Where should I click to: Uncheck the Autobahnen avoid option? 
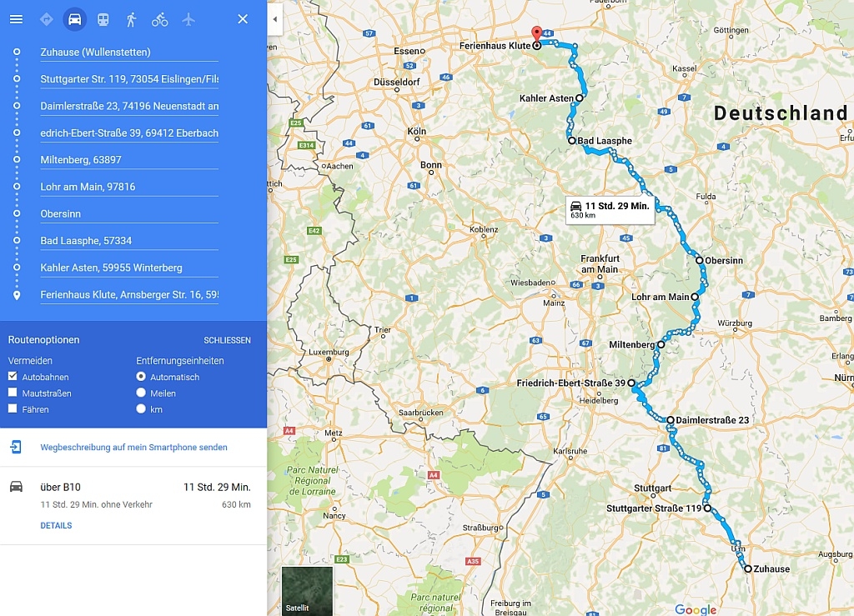13,377
